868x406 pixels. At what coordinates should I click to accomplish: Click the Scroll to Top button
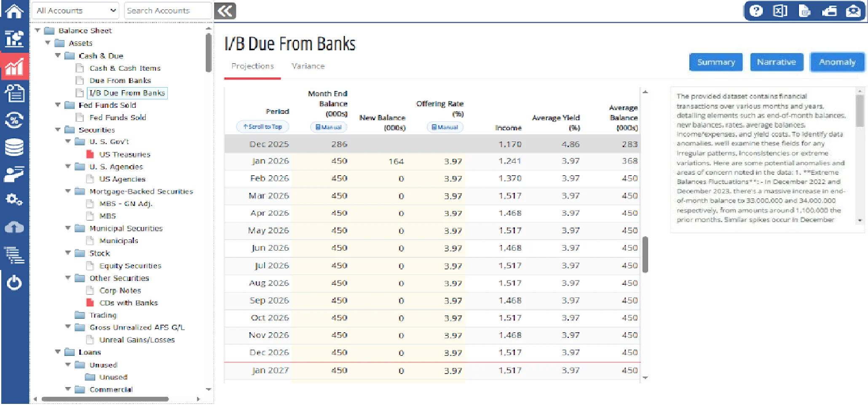263,127
